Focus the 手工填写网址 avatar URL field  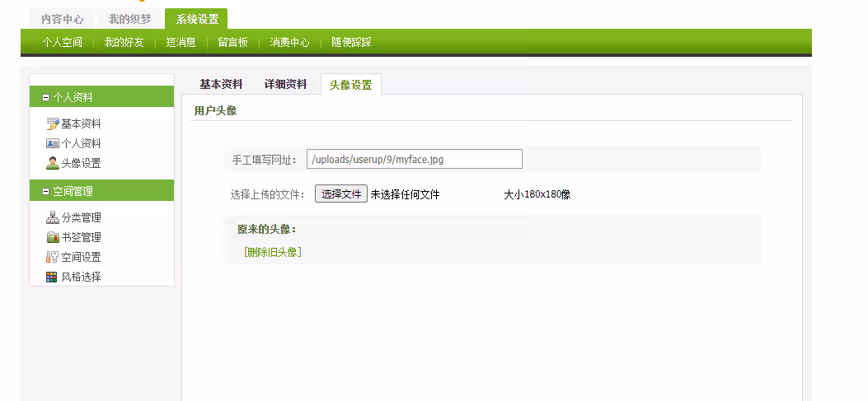point(414,159)
